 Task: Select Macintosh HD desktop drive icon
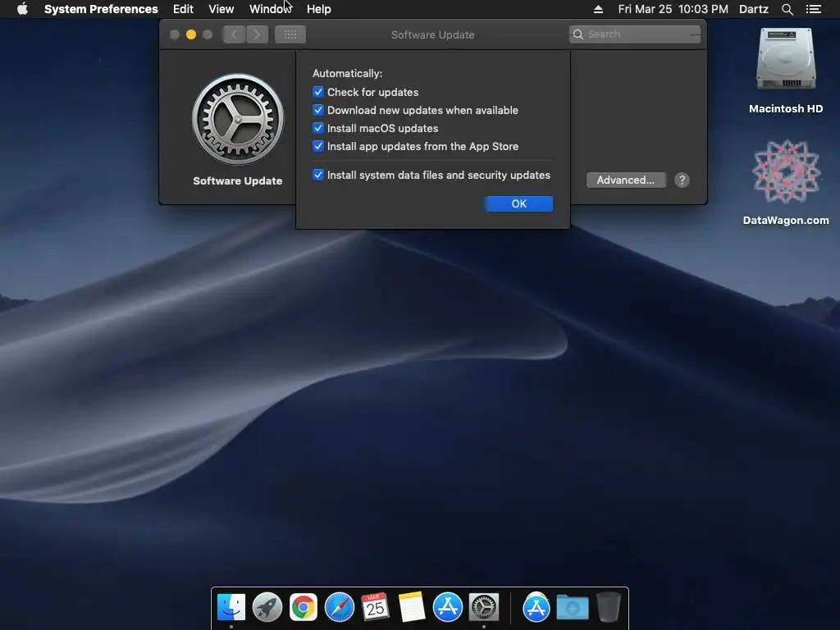tap(786, 59)
